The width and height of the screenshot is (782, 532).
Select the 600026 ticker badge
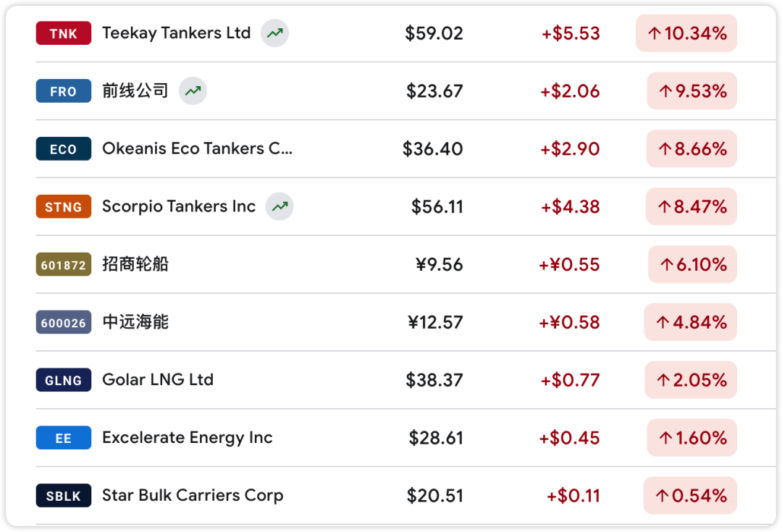pos(64,322)
